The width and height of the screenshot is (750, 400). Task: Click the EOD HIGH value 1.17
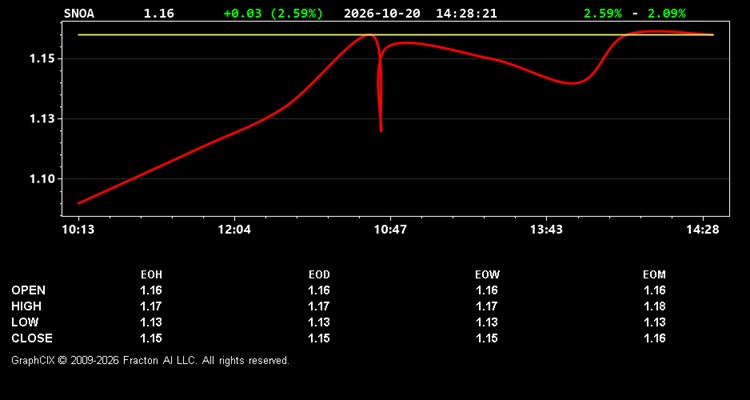[319, 306]
